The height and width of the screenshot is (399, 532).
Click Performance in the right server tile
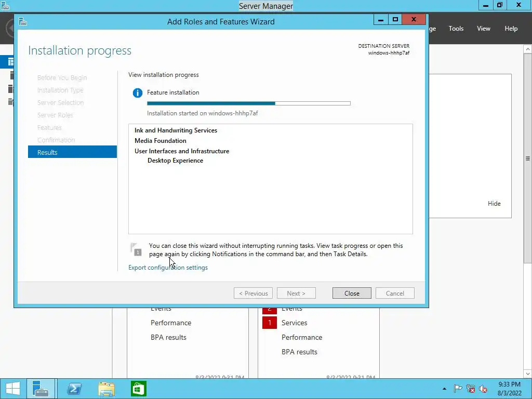[x=302, y=337]
